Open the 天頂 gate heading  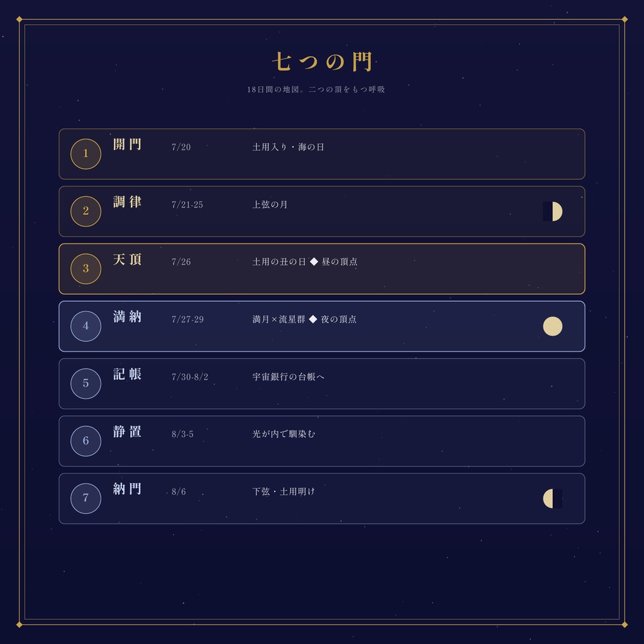(127, 260)
